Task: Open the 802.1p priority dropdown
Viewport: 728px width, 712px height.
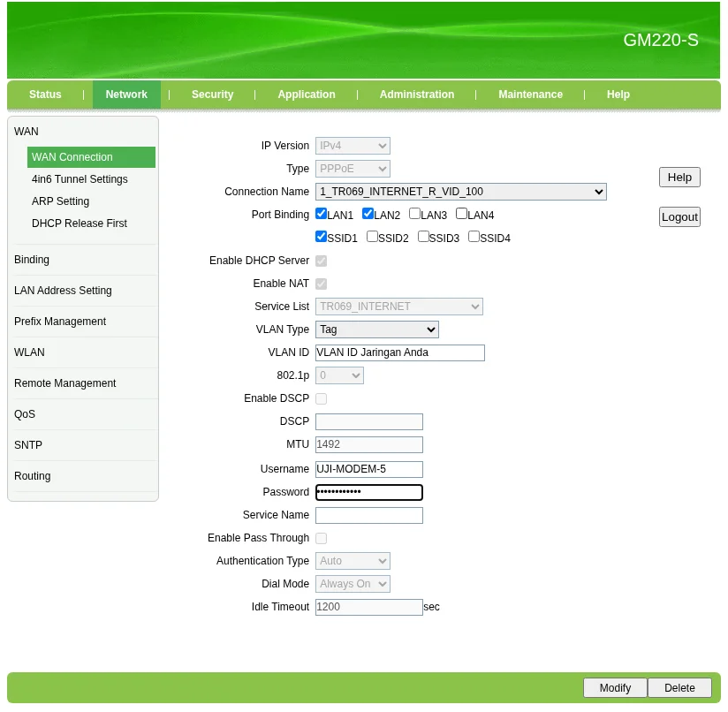Action: [x=339, y=375]
